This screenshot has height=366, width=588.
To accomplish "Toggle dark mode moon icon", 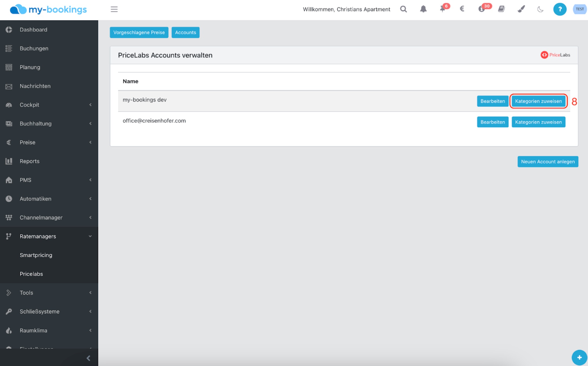I will point(540,9).
